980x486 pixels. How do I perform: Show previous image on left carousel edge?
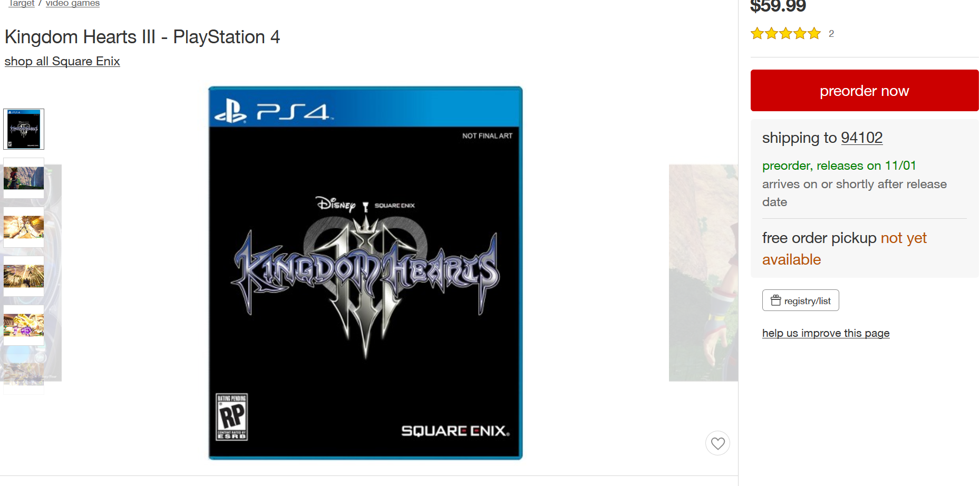pyautogui.click(x=53, y=273)
